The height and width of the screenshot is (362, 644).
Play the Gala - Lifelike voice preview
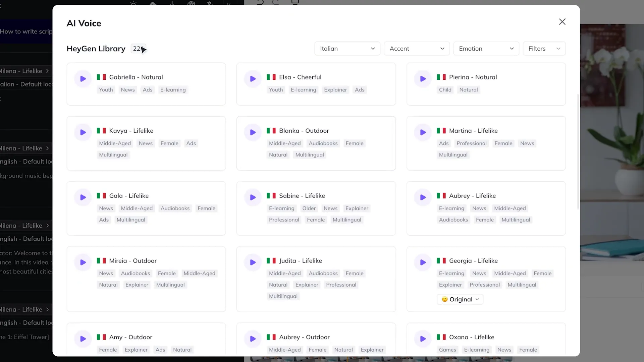coord(83,197)
